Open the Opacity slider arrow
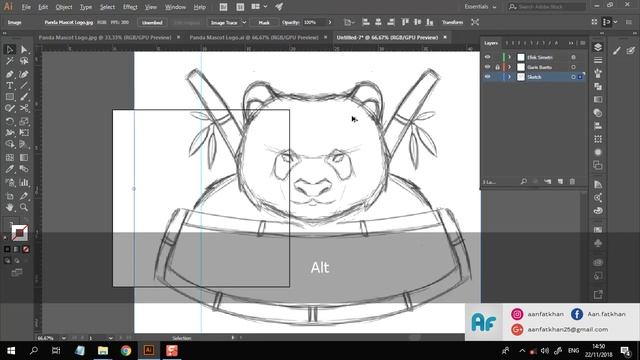This screenshot has width=640, height=360. (330, 22)
